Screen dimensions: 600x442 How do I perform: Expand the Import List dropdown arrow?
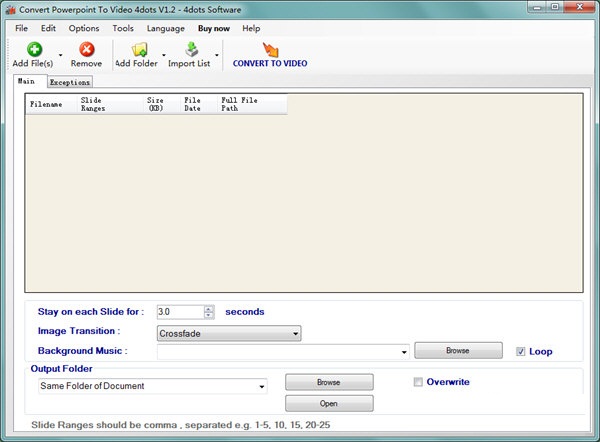217,55
